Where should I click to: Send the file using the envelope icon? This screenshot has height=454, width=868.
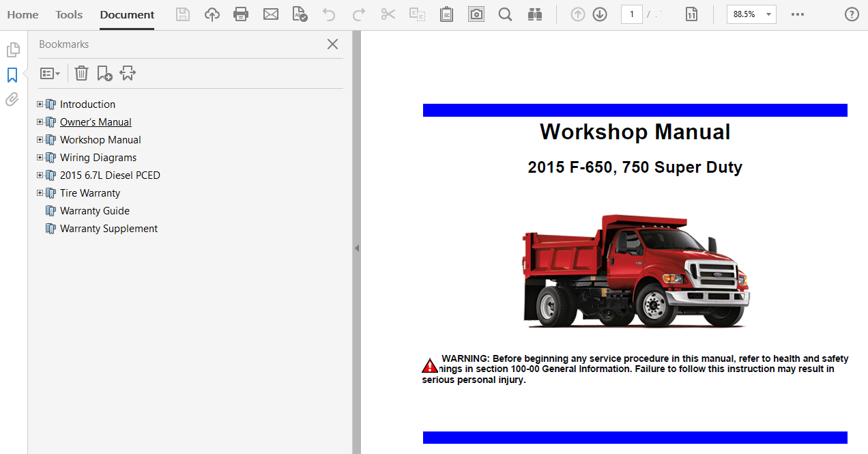(271, 14)
